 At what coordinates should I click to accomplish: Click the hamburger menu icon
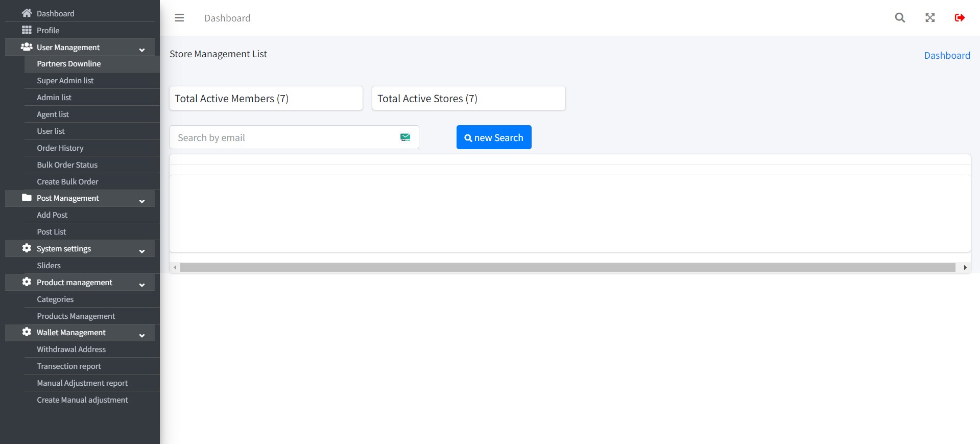tap(179, 18)
